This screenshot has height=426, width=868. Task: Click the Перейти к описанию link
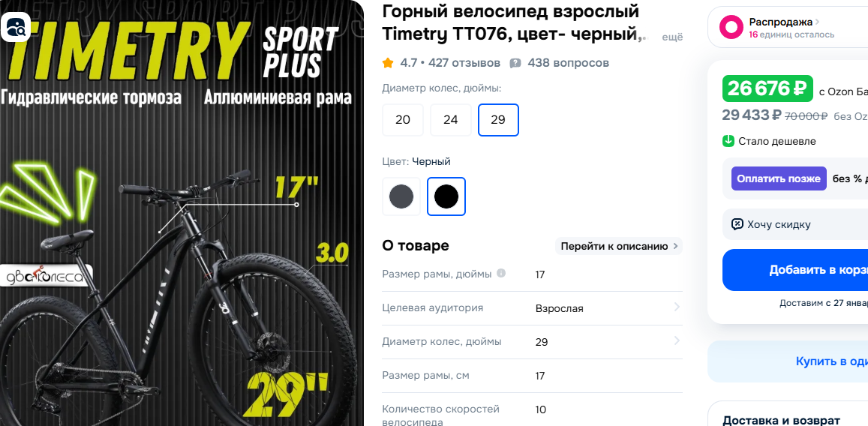click(x=619, y=246)
